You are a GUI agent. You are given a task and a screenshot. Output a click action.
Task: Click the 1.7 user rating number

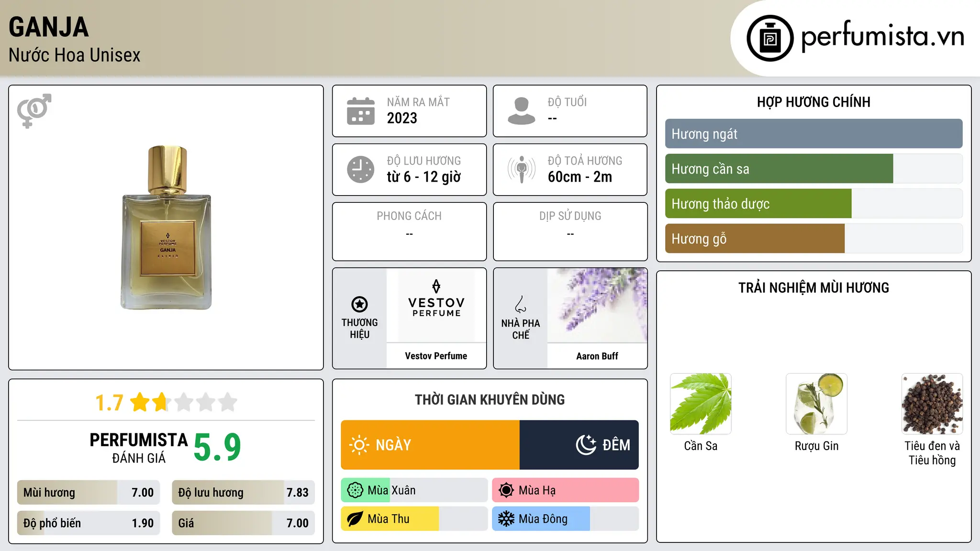tap(109, 403)
